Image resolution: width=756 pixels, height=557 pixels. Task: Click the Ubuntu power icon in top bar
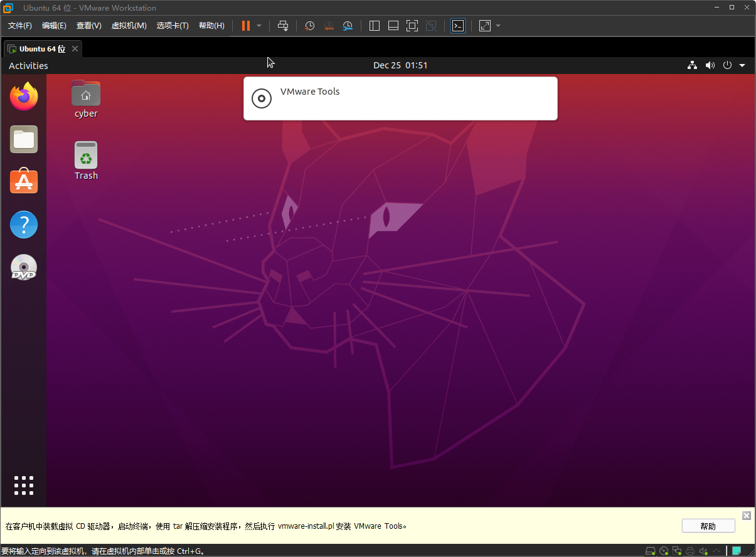(728, 65)
